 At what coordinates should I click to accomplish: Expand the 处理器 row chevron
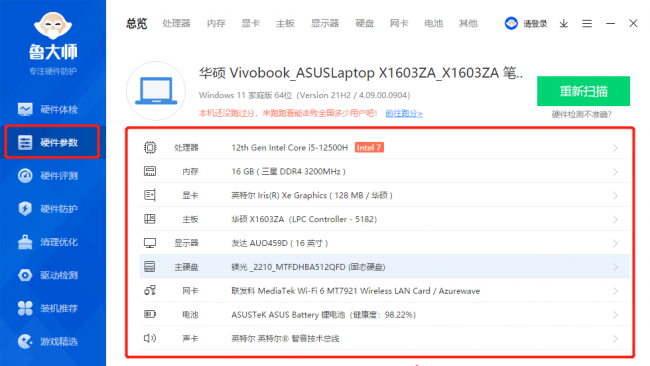[615, 148]
